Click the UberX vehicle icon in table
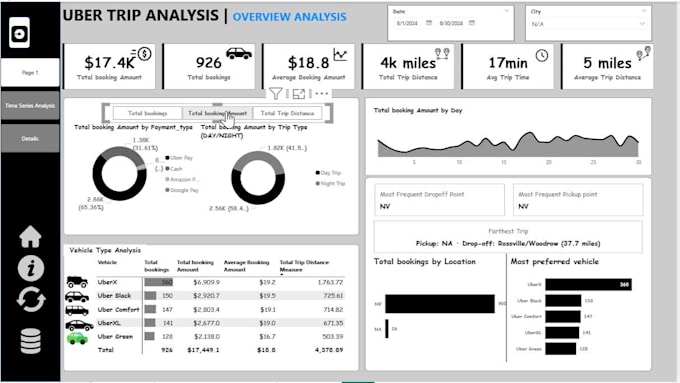 pyautogui.click(x=77, y=282)
